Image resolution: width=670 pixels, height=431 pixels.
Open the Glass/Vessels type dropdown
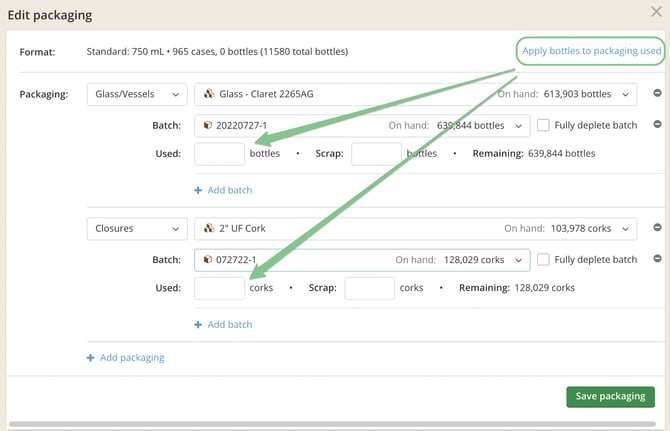[136, 94]
